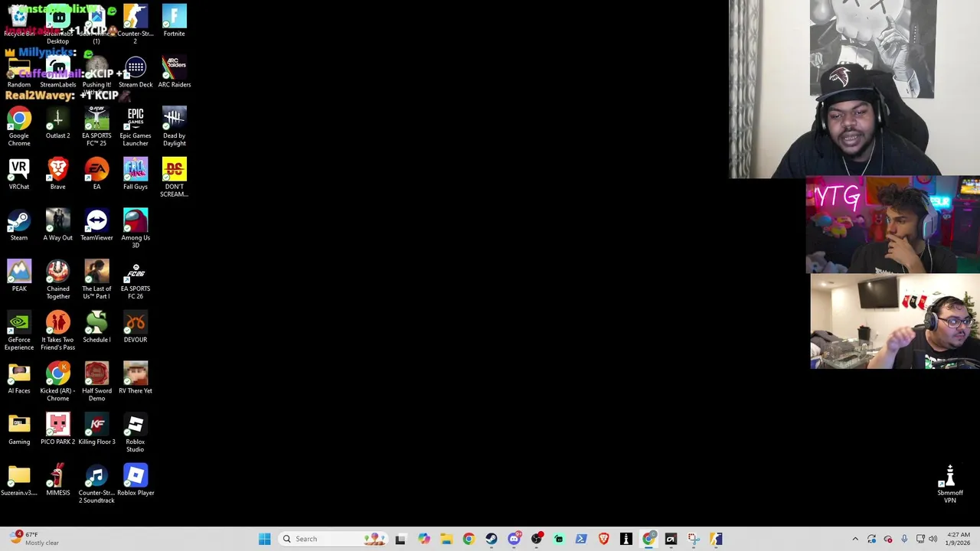Launch Streamlabs Desktop from the desktop
980x551 pixels.
point(57,24)
